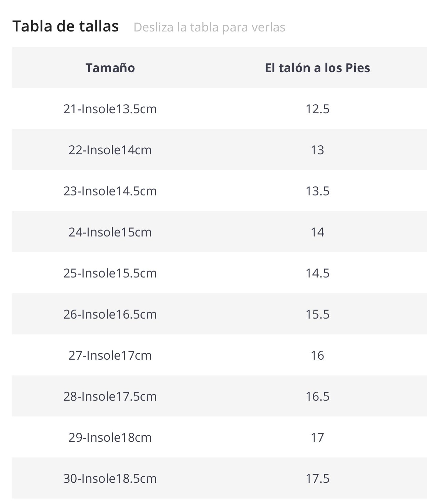This screenshot has width=439, height=504.
Task: Click the 'Desliza la tabla para verlas' hint
Action: click(209, 27)
